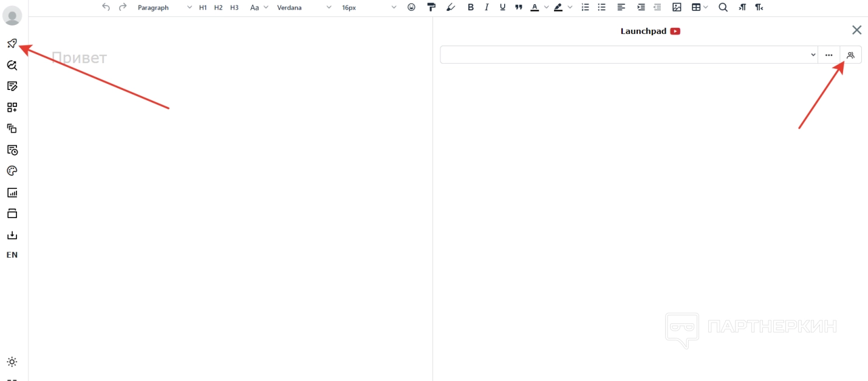Screen dimensions: 868x381
Task: Toggle underline formatting
Action: click(502, 7)
